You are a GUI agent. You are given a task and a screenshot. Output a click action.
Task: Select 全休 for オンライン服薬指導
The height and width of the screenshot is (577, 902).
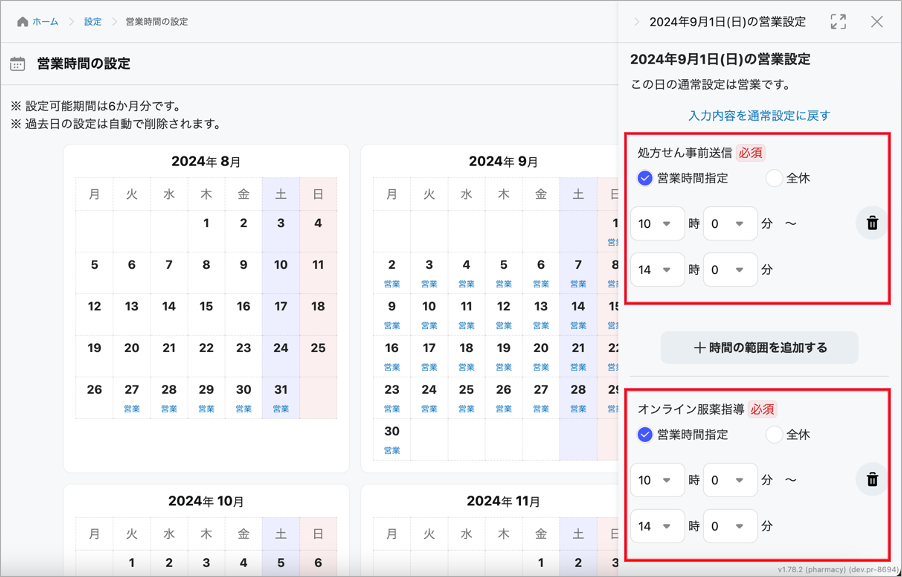click(x=775, y=435)
